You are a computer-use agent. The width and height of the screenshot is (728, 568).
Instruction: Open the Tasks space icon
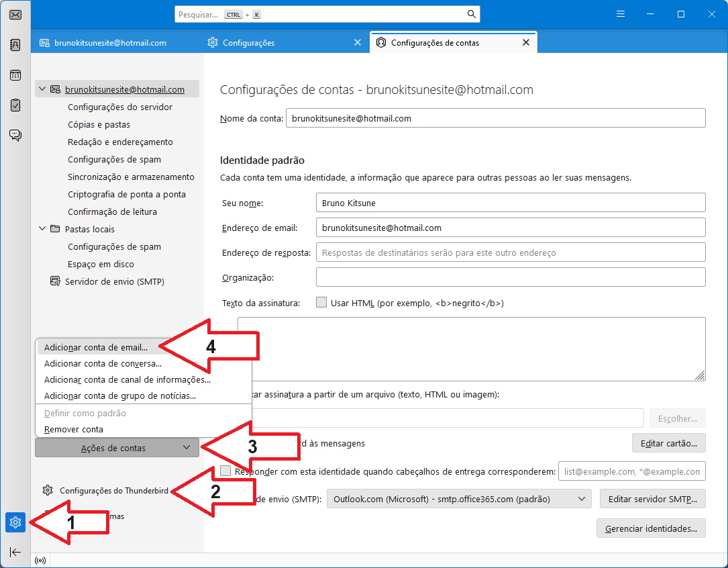[15, 105]
